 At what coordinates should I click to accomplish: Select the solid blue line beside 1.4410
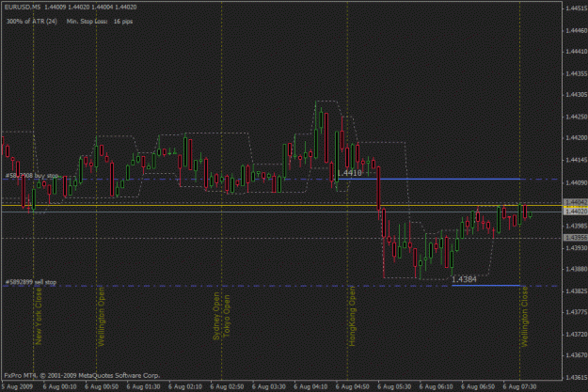coord(429,180)
